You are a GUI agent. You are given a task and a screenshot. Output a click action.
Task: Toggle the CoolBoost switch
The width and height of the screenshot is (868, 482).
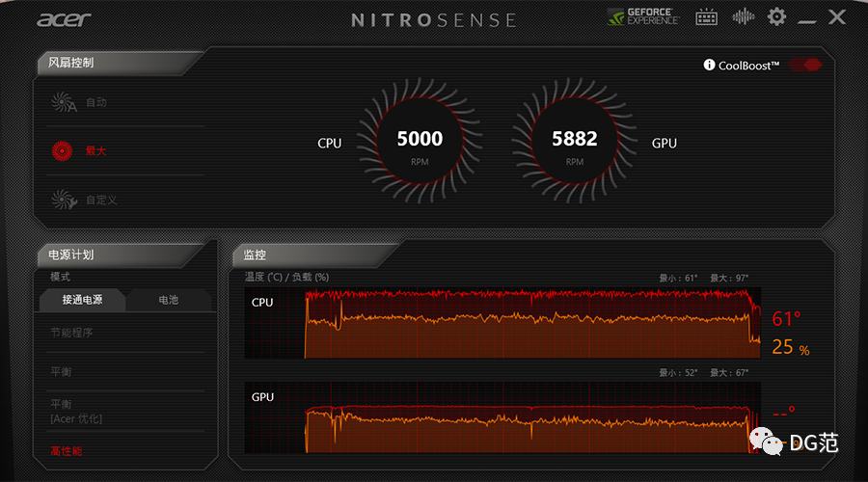(805, 65)
